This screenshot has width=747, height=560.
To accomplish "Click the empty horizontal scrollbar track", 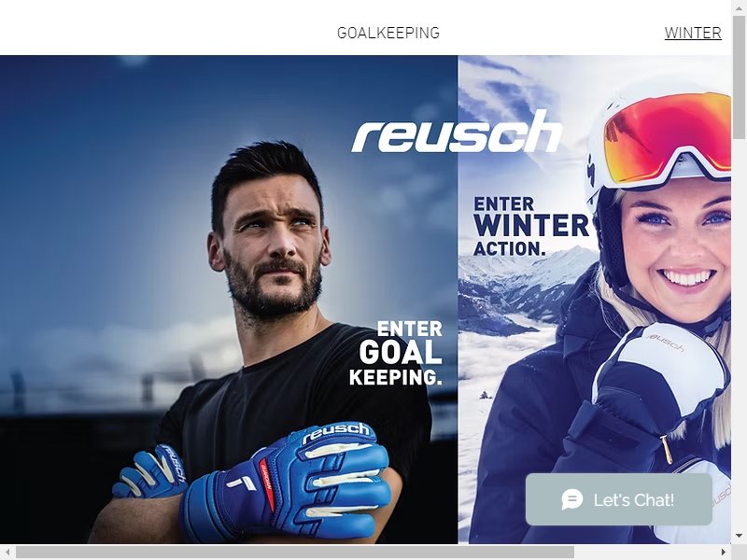I will (645, 552).
